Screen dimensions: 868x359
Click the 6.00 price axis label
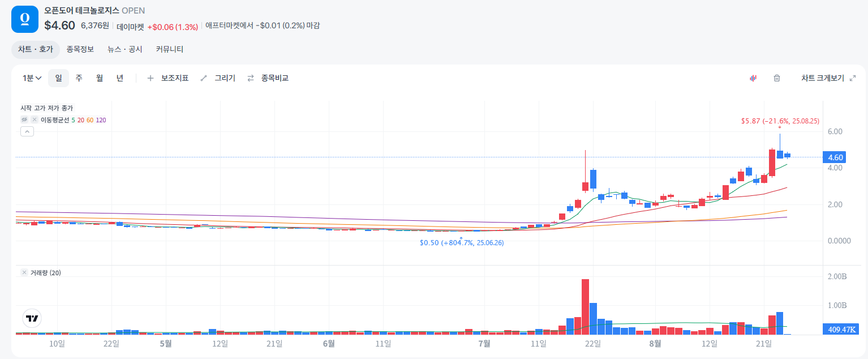pos(835,131)
